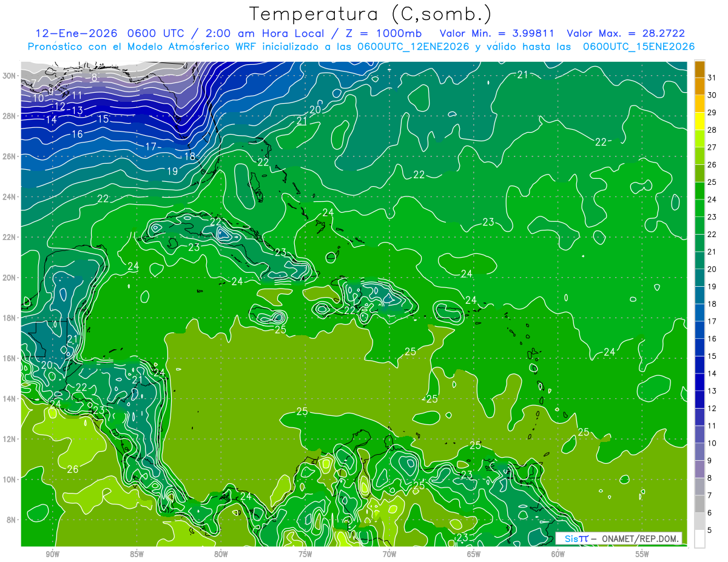Click the 'Valor Min. = 3.99811' text

[x=498, y=33]
